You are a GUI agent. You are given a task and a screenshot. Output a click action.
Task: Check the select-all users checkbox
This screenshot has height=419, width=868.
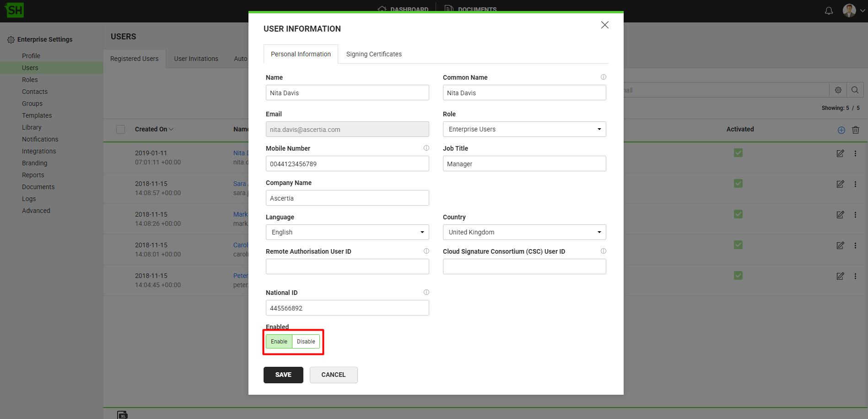point(121,130)
